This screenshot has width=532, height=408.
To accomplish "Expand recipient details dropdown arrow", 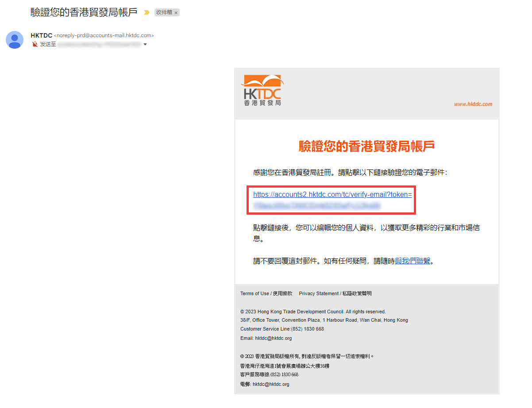I will pyautogui.click(x=145, y=45).
